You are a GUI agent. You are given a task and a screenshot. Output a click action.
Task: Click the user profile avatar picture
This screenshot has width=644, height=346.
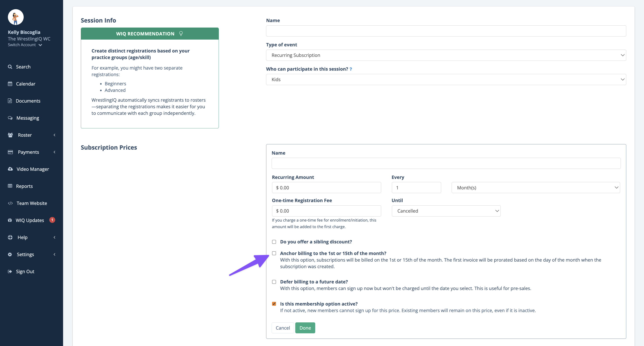point(16,17)
